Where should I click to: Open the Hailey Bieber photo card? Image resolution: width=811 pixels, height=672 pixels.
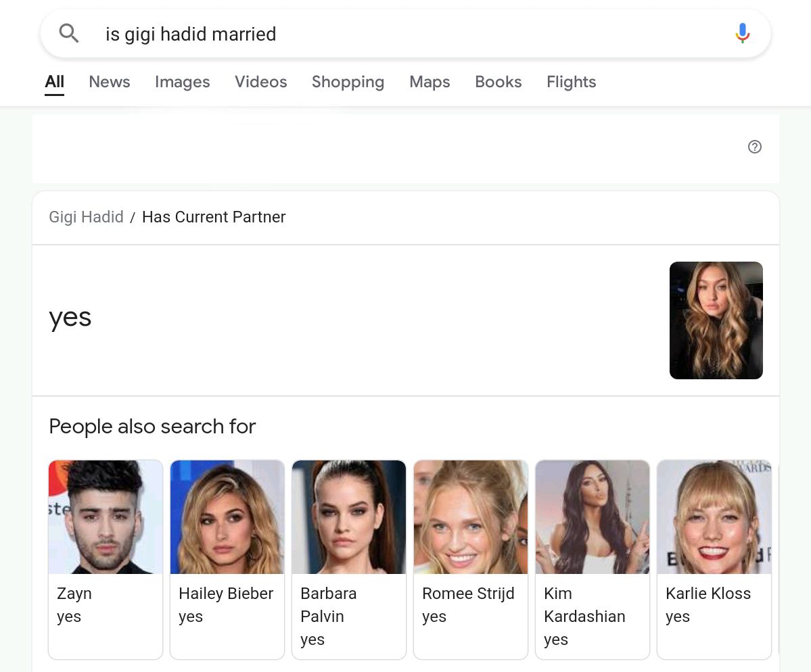coord(227,517)
